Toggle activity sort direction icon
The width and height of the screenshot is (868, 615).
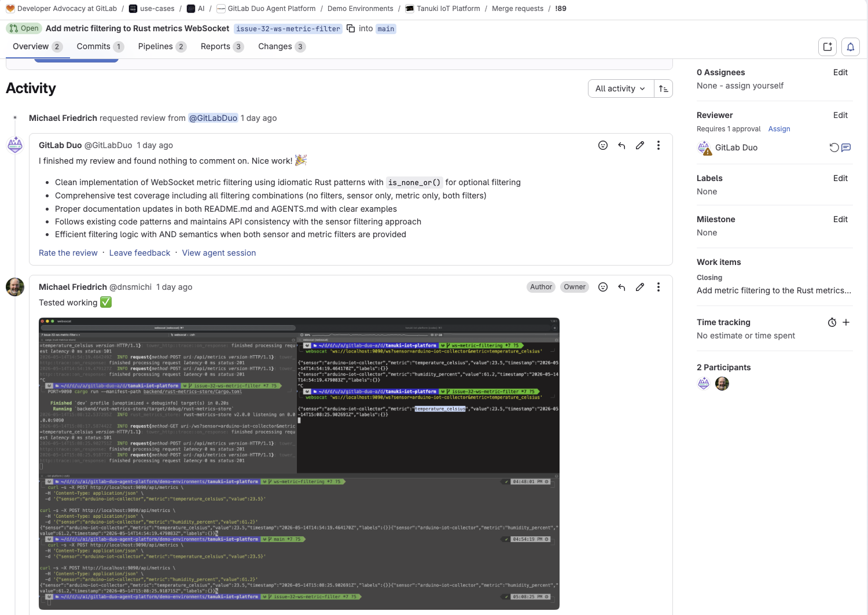663,89
